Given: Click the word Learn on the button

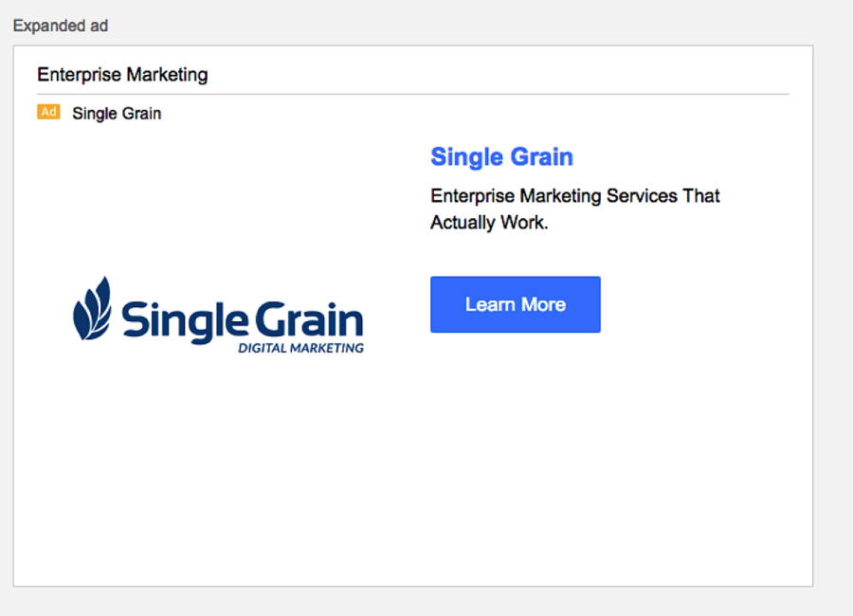Looking at the screenshot, I should coord(490,304).
